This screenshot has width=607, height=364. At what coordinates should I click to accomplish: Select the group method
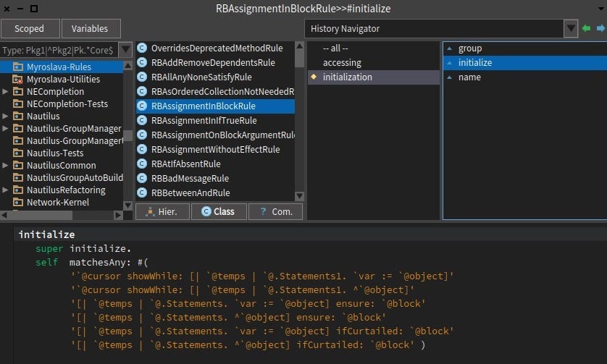pyautogui.click(x=470, y=48)
